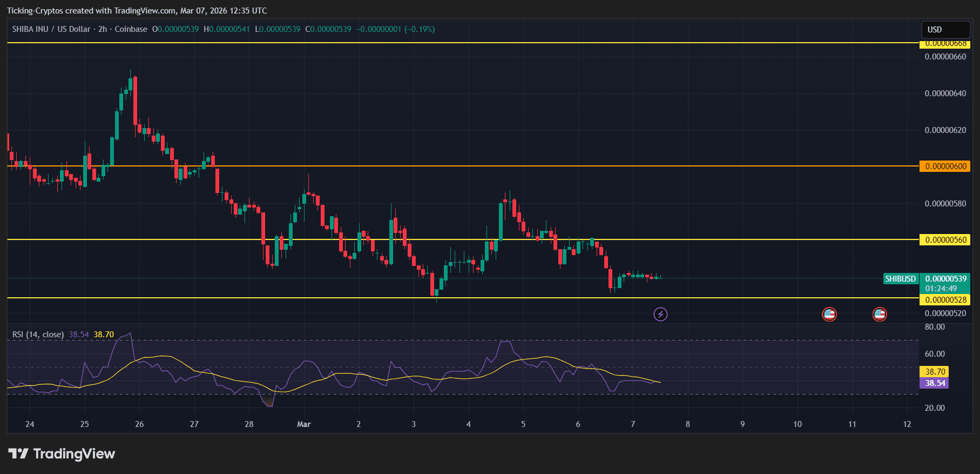Select the yellow 0.00000560 price level label
Screen dimensions: 980x474
coord(945,240)
